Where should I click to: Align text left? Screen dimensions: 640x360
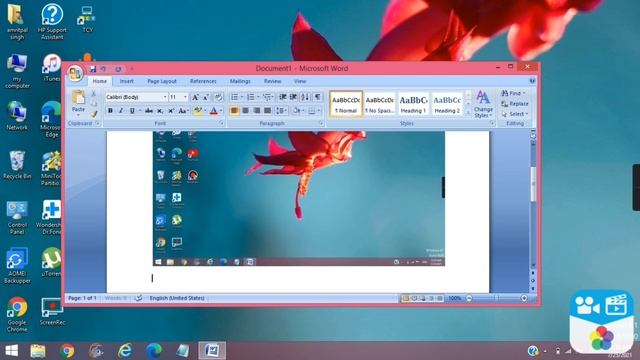click(x=234, y=111)
